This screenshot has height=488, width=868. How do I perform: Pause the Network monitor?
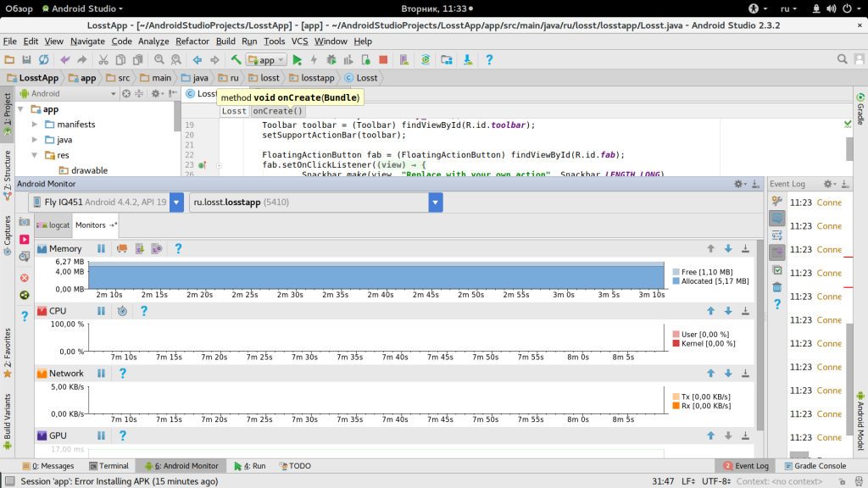pos(101,374)
